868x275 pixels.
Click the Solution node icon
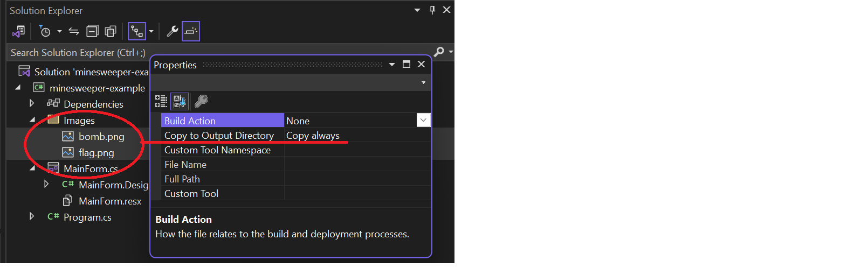coord(24,71)
